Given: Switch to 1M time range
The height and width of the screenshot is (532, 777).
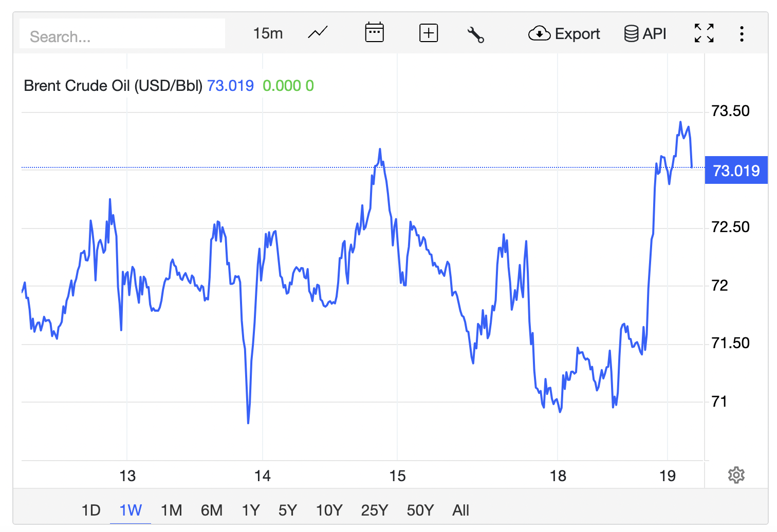Looking at the screenshot, I should coord(172,510).
